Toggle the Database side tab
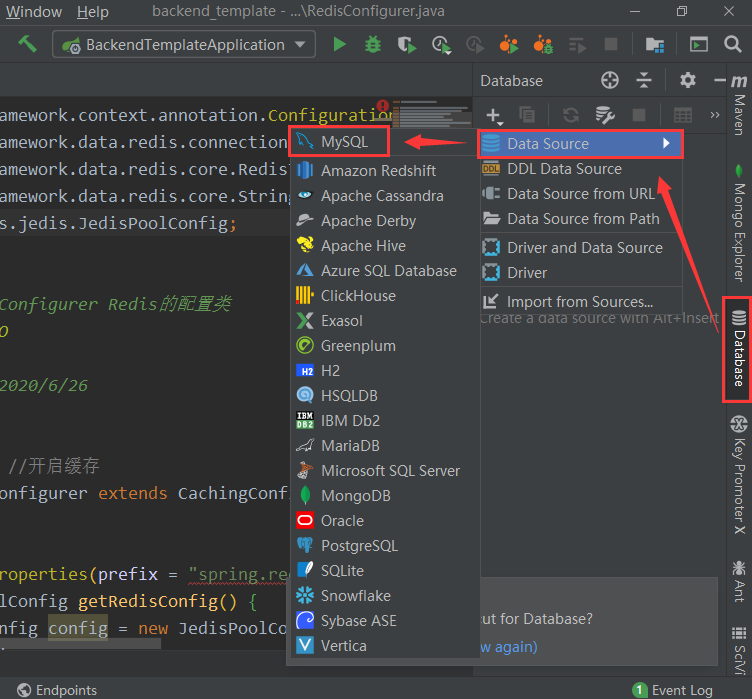 pyautogui.click(x=739, y=349)
